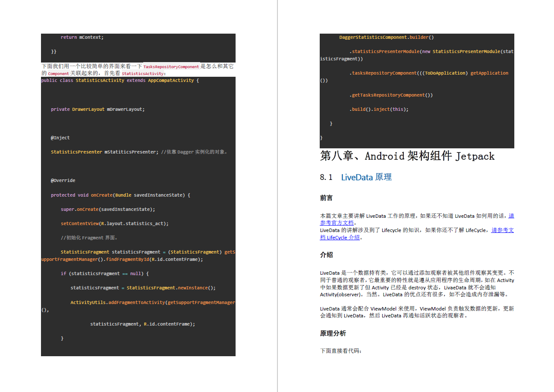554x392 pixels.
Task: Click the @Override annotation in code
Action: (63, 180)
